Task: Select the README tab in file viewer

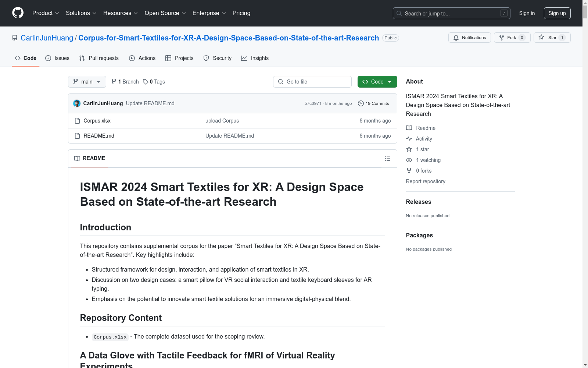Action: [x=90, y=158]
